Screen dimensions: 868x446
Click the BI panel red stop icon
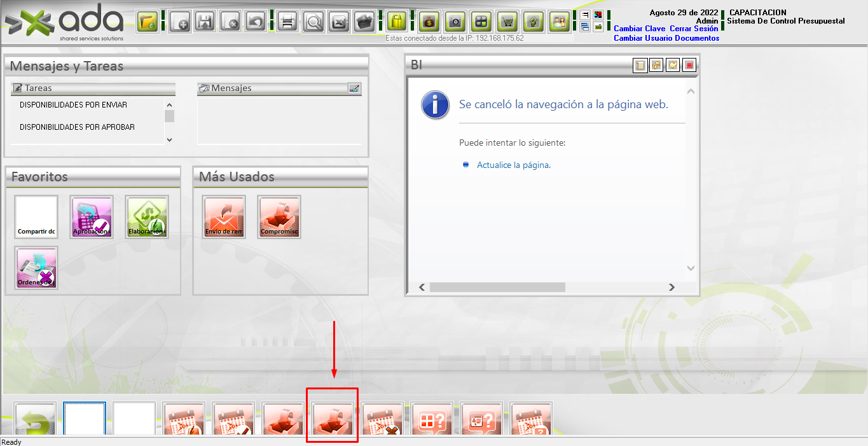point(689,65)
